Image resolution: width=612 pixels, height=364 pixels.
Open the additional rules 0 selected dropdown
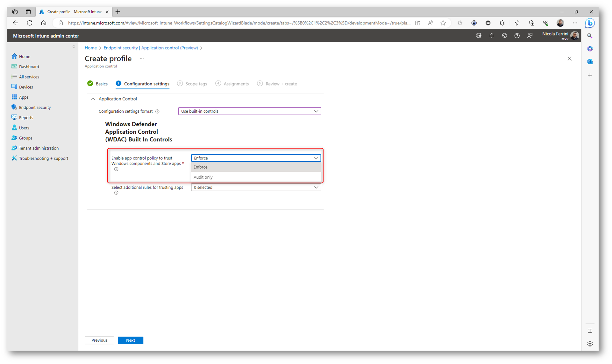pos(256,187)
